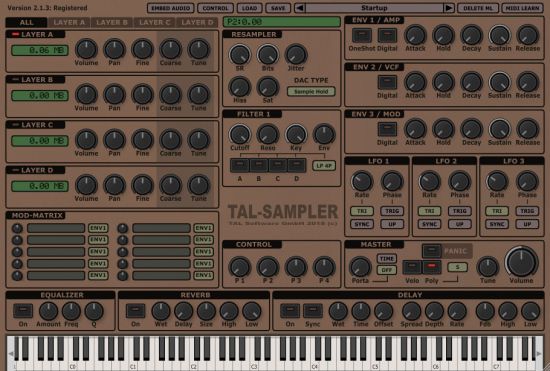Screen dimensions: 550x371
Task: Toggle the ENV 3 Digital switch
Action: click(x=387, y=129)
